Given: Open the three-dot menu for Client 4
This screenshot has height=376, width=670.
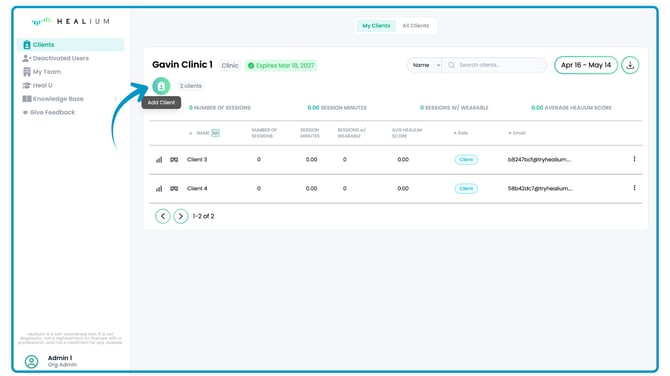Looking at the screenshot, I should (634, 188).
